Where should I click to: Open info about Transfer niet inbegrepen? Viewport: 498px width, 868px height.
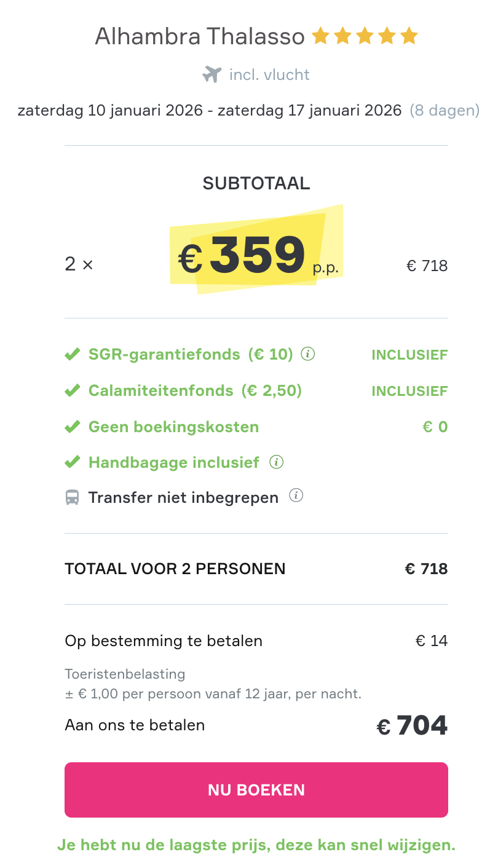(x=296, y=495)
